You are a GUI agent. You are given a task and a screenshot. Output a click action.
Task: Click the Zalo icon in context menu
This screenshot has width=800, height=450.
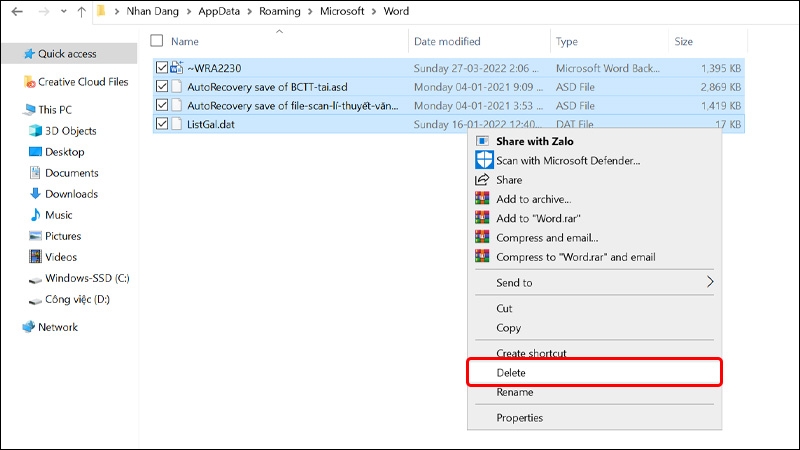coord(482,141)
